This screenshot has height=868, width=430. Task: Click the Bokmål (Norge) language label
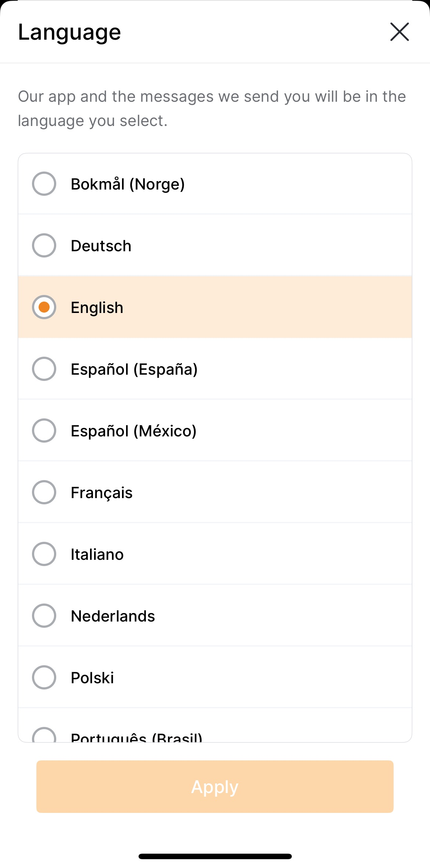tap(128, 184)
